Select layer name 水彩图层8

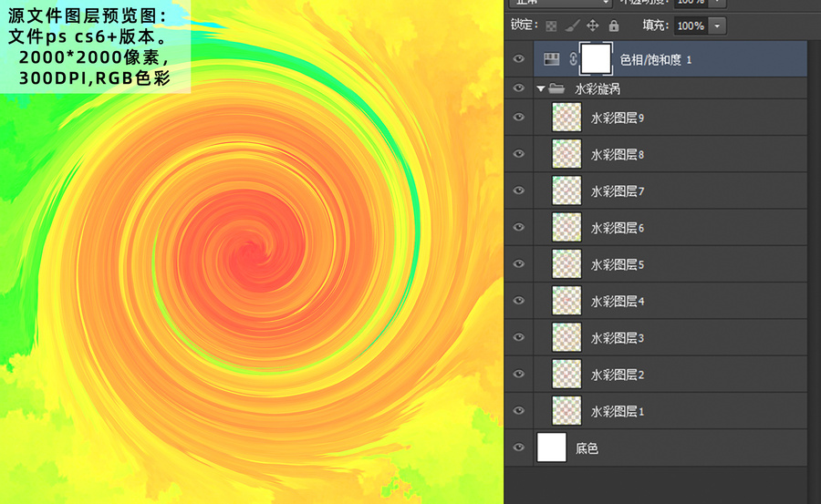[x=618, y=154]
